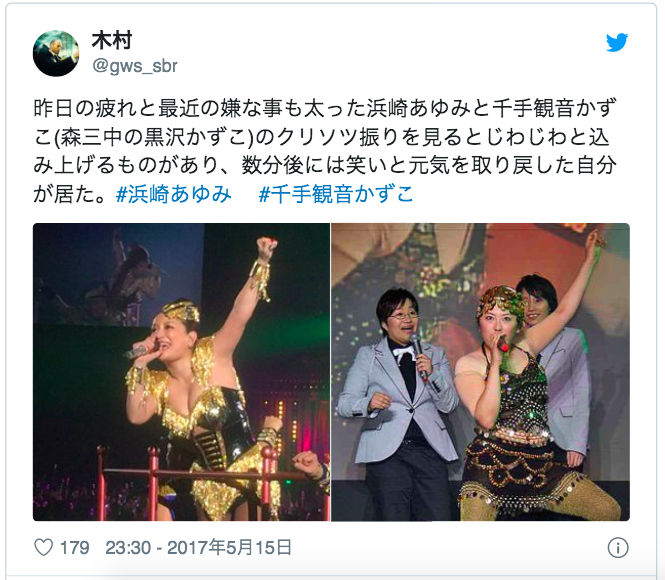Click the 木村 profile avatar picture
Screen dimensions: 665x580
(x=56, y=53)
